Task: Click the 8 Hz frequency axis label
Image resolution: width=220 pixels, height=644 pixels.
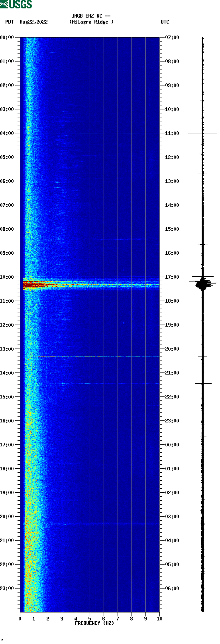Action: [132, 619]
